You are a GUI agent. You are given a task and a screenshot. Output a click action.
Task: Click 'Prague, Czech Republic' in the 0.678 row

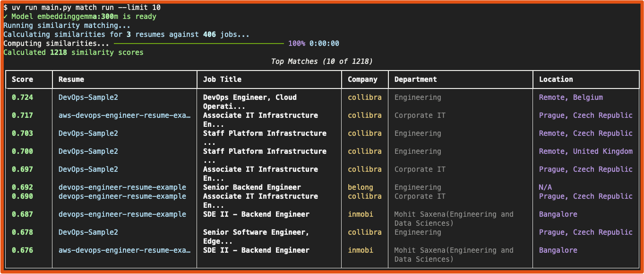(586, 232)
